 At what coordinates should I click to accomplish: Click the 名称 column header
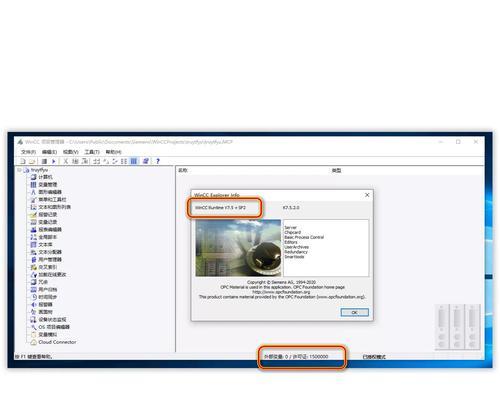[183, 170]
